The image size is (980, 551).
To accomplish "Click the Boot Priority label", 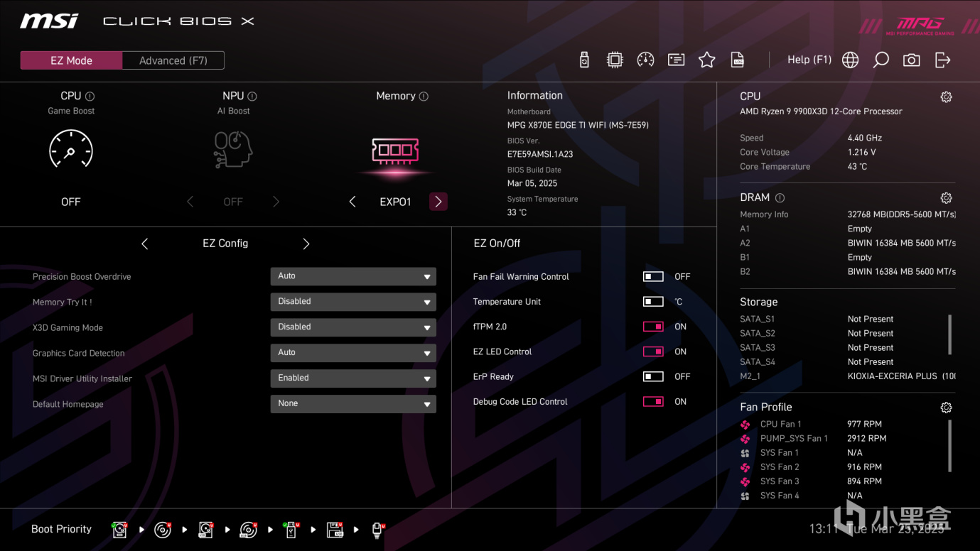I will tap(61, 529).
